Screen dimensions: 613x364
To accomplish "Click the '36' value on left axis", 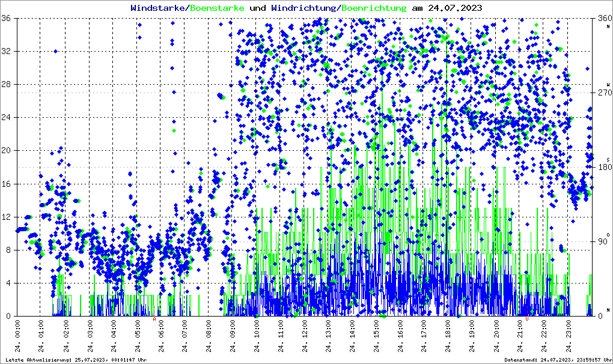I will point(8,18).
